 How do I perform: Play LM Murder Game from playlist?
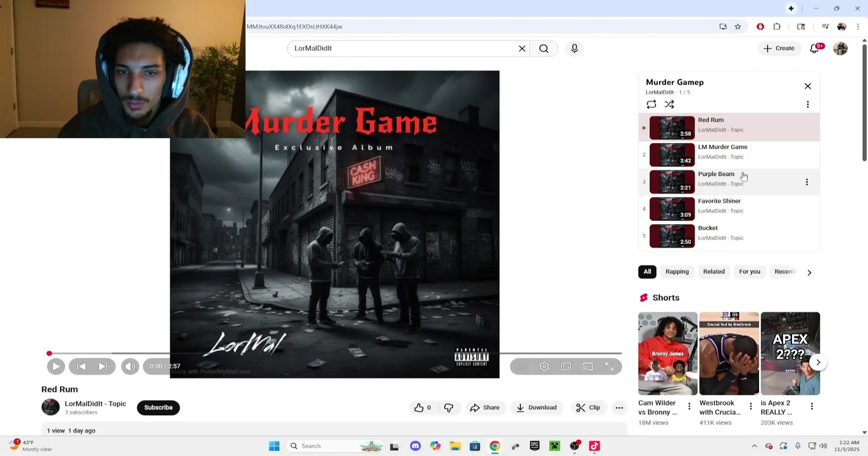click(x=729, y=155)
